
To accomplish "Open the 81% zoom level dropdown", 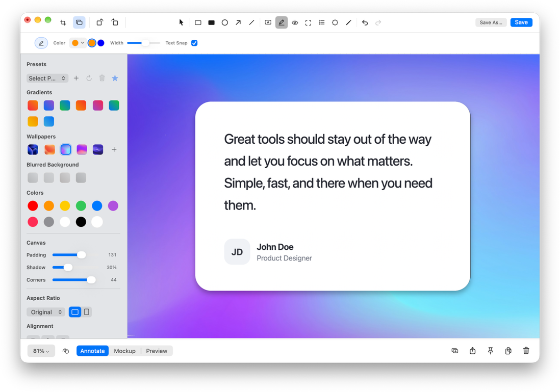I will (41, 351).
